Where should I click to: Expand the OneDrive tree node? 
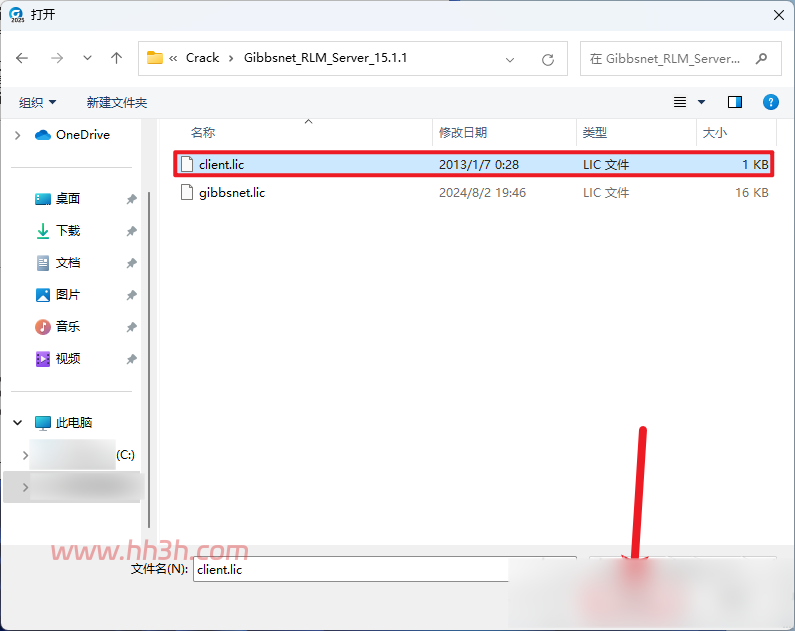pyautogui.click(x=18, y=135)
